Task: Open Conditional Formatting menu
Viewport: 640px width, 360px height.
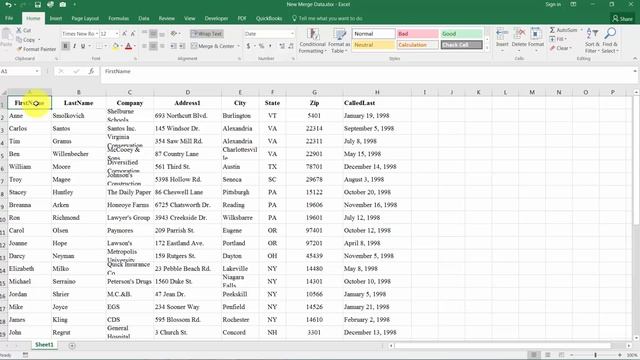Action: 312,41
